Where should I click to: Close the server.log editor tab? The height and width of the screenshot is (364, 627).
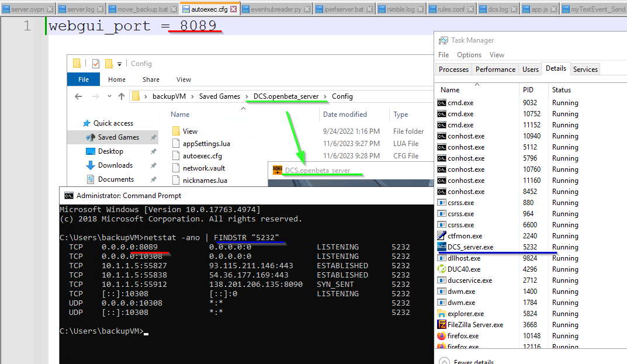pyautogui.click(x=100, y=9)
